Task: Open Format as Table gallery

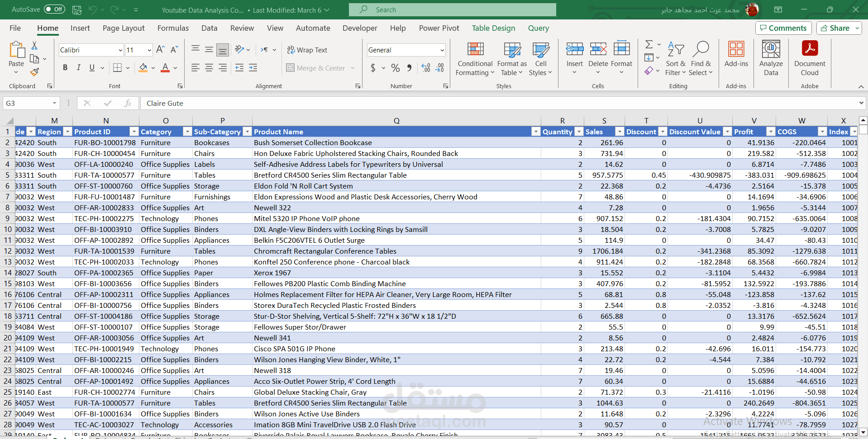Action: pyautogui.click(x=512, y=59)
